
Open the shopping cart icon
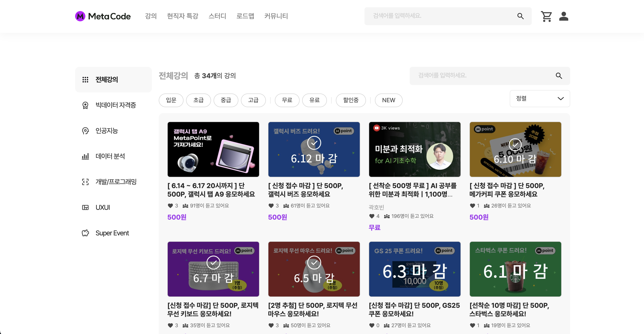pos(546,16)
